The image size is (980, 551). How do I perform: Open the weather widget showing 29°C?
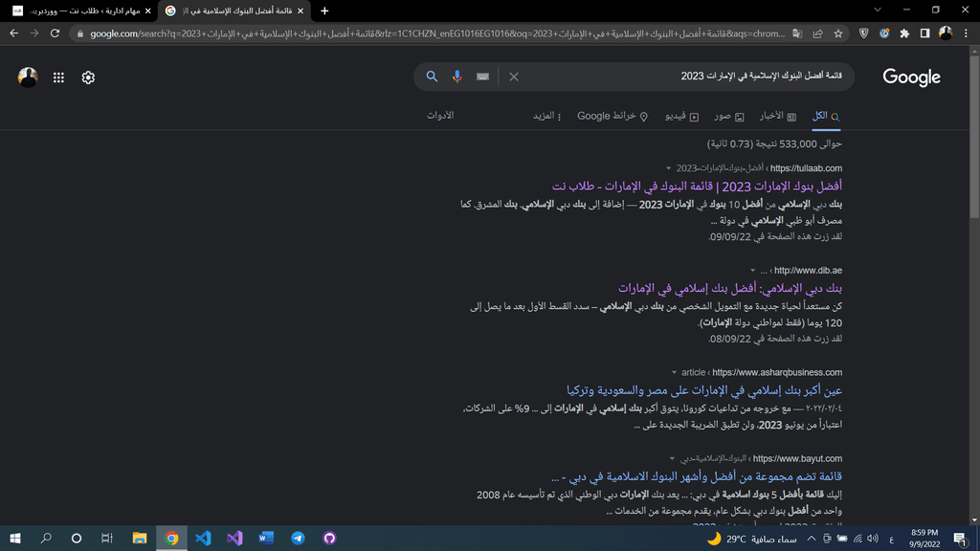point(752,539)
